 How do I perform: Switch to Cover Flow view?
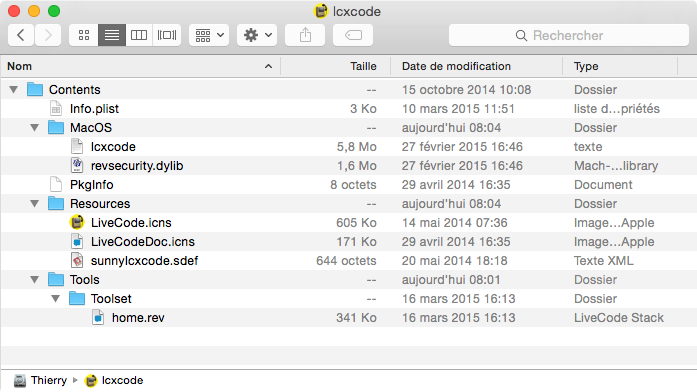[167, 35]
